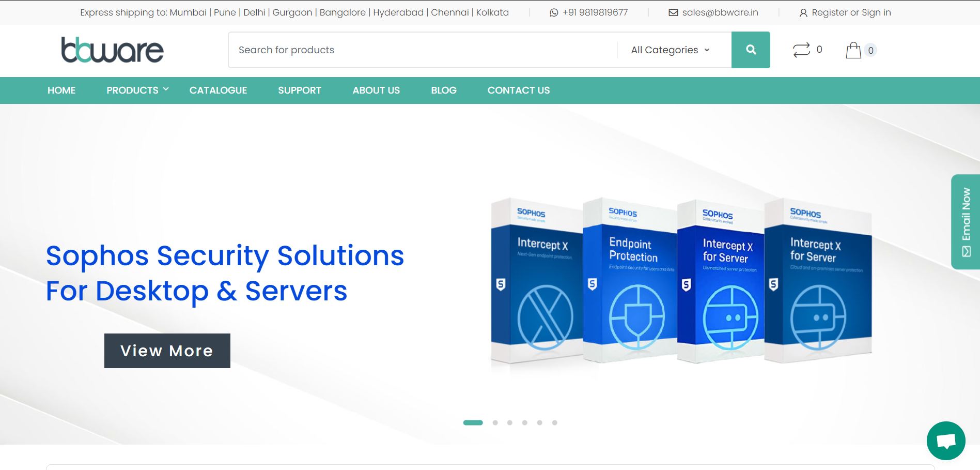Click the cart count badge 0
980x470 pixels.
click(x=870, y=50)
